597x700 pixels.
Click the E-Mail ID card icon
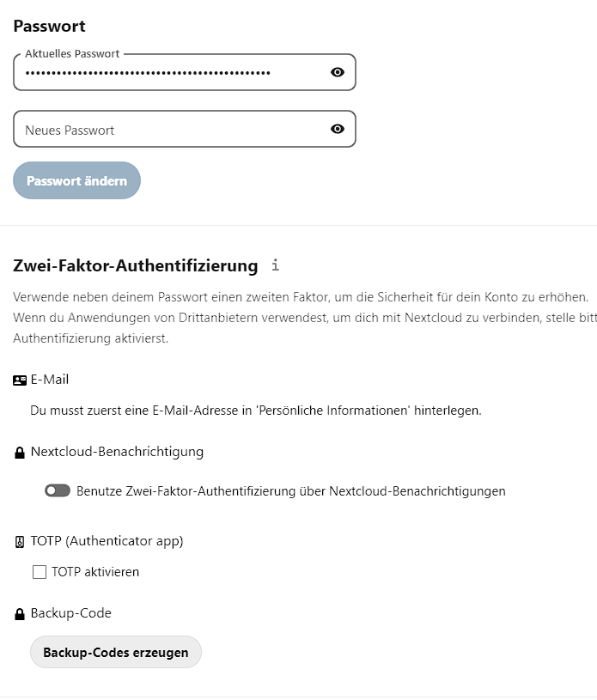[20, 380]
